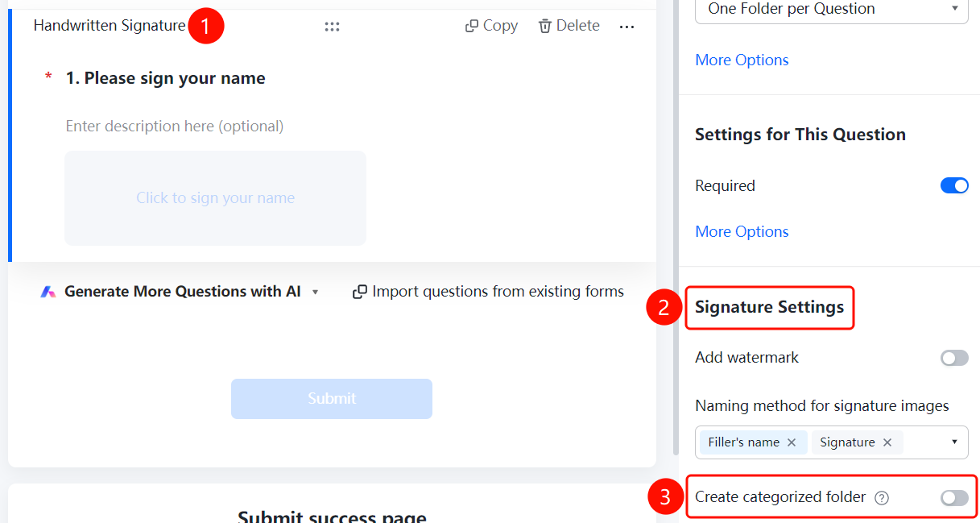This screenshot has width=980, height=523.
Task: Enable the Create categorized folder toggle
Action: click(x=954, y=498)
